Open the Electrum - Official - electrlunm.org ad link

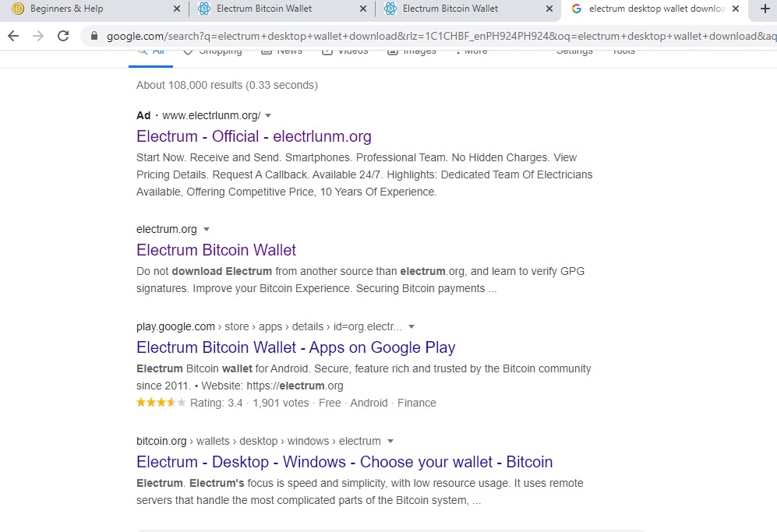pos(254,136)
